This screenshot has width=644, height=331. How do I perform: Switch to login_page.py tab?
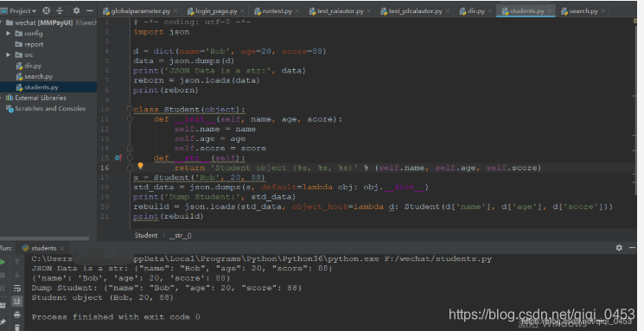pos(213,11)
